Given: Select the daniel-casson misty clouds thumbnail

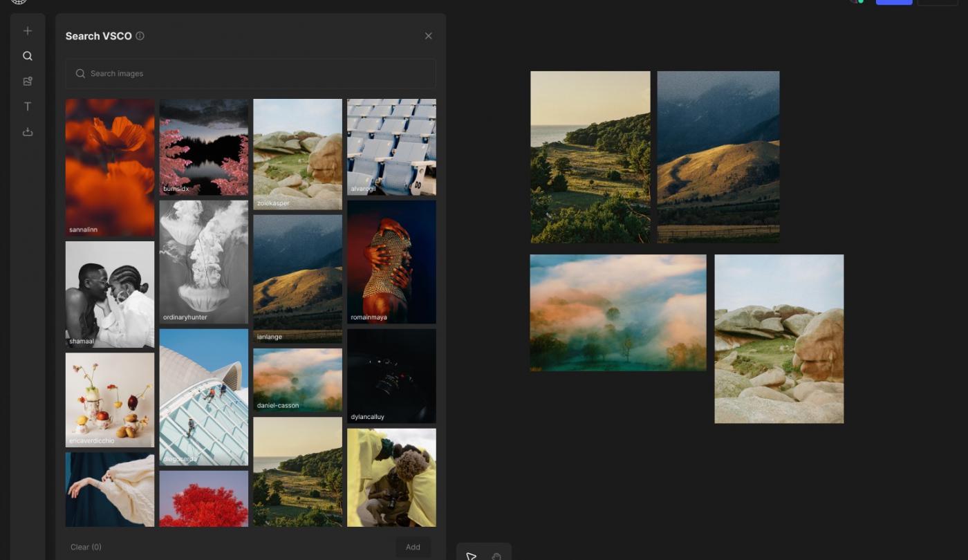Looking at the screenshot, I should click(297, 380).
